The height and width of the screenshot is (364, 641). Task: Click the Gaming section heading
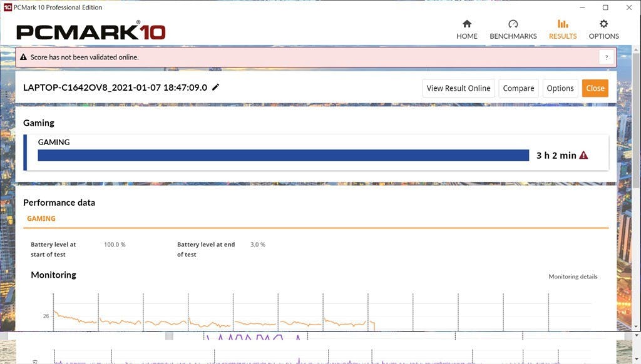(38, 123)
